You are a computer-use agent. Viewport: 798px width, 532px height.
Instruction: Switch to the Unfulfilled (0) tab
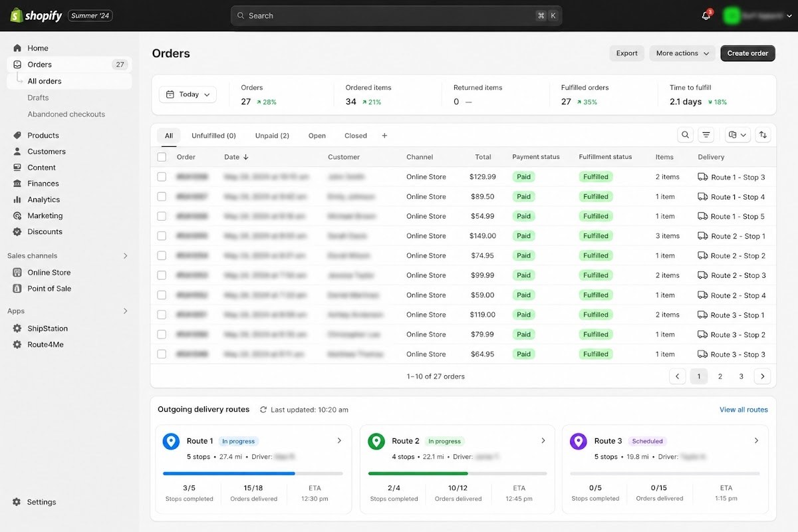pos(213,136)
